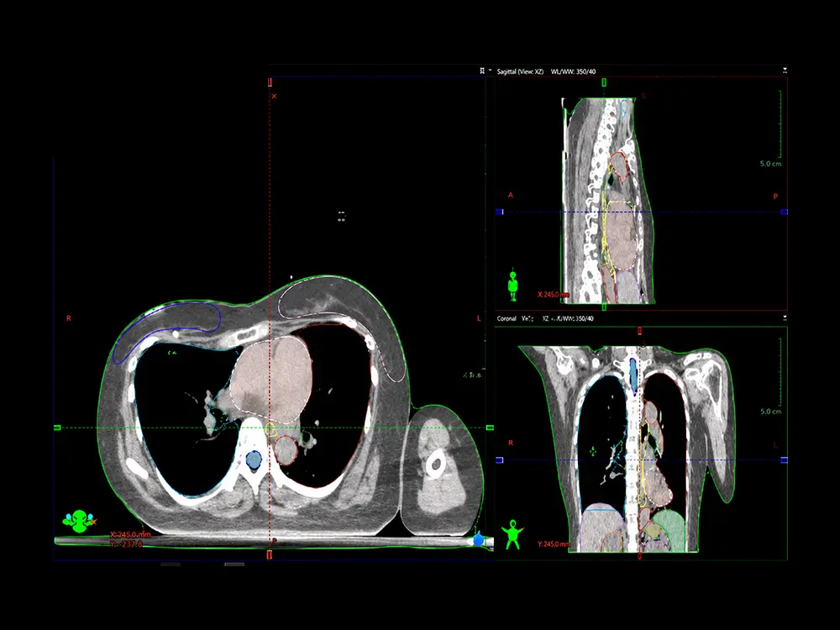Select the blue handle right of the sagittal view
840x630 pixels.
pos(785,212)
